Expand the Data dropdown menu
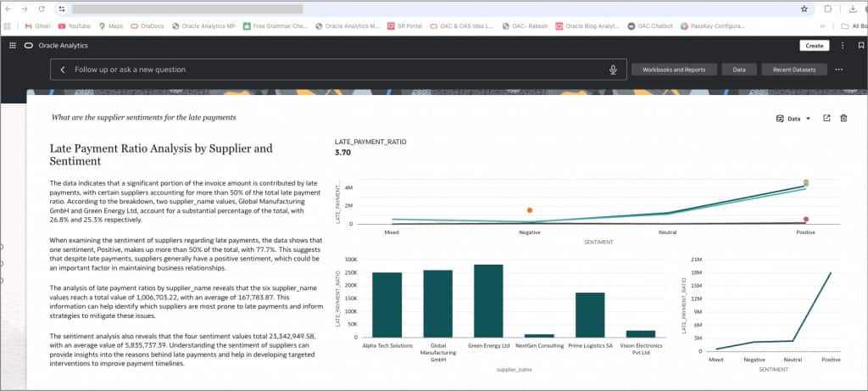Viewport: 868px width, 391px height. (793, 119)
